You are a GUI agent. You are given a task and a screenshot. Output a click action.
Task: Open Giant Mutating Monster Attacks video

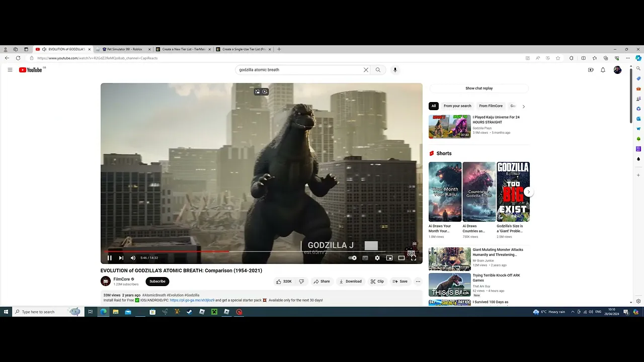click(x=450, y=259)
